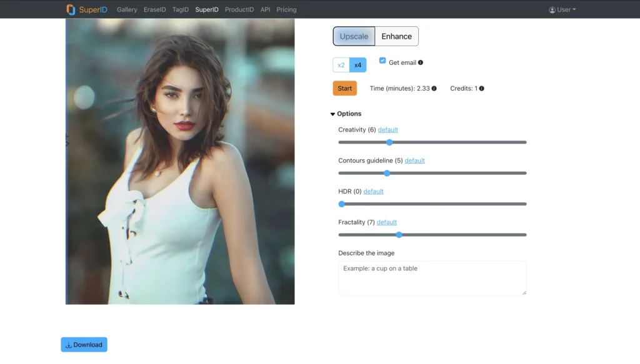Viewport: 640px width, 364px height.
Task: Uncheck the Get email checkbox
Action: [382, 61]
